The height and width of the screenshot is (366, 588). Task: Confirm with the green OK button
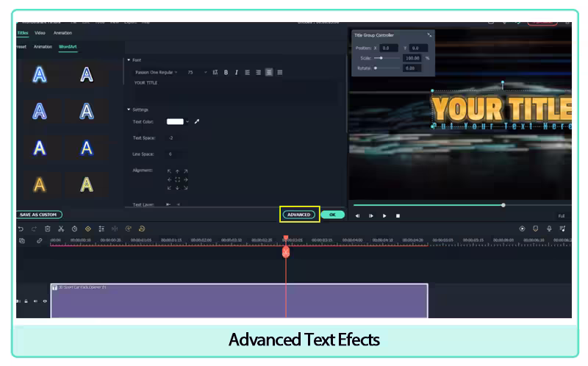(x=333, y=215)
